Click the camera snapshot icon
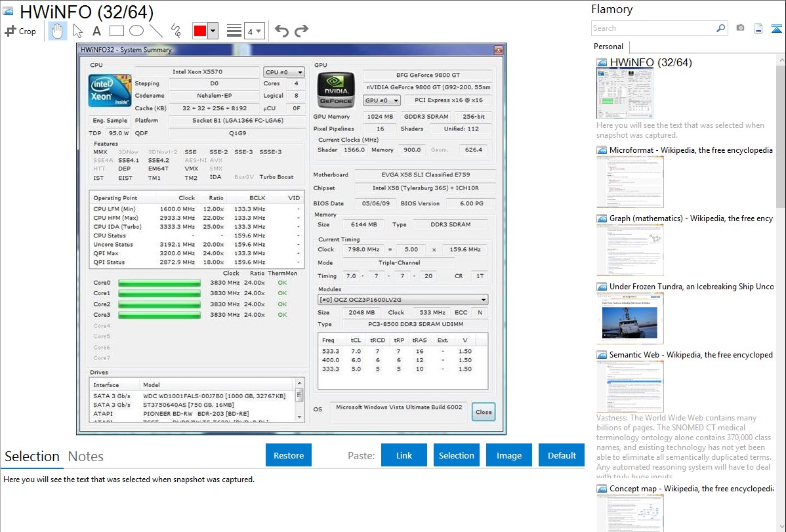786x532 pixels. point(740,28)
